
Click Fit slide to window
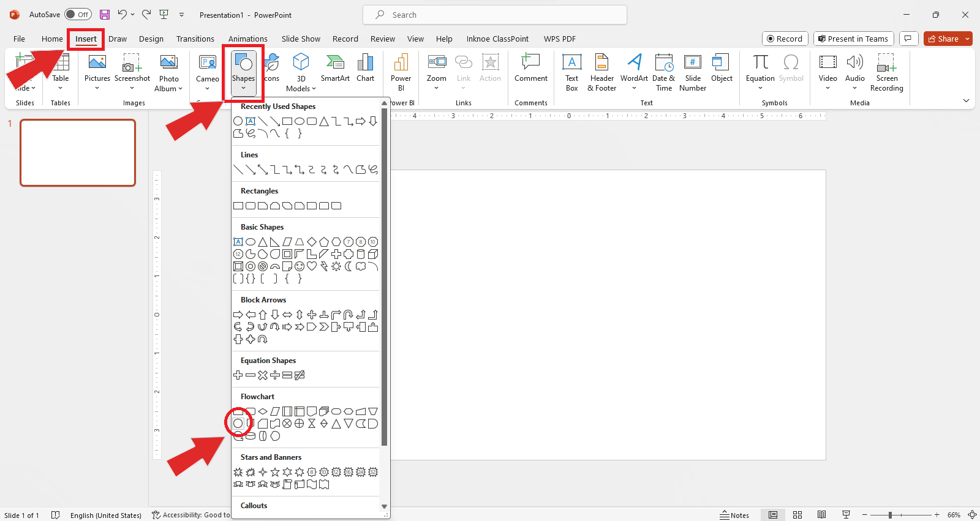[972, 515]
